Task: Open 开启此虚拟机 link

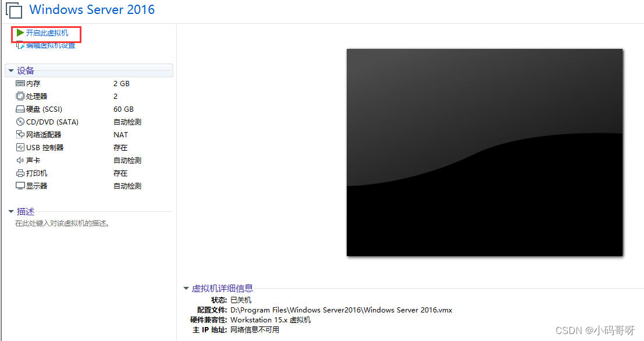Action: tap(47, 33)
